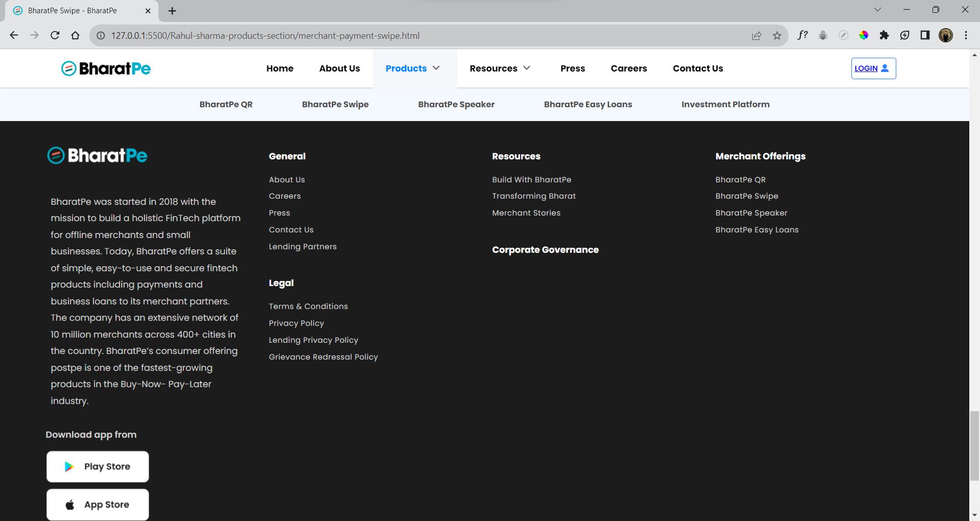The height and width of the screenshot is (521, 980).
Task: Select BharatPe Swipe submenu item
Action: 335,104
